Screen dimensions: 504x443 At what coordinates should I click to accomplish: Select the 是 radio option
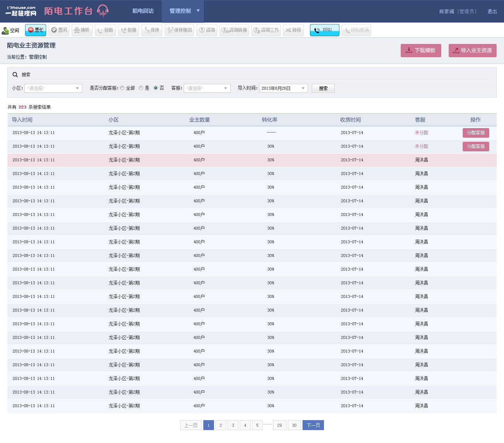point(141,88)
